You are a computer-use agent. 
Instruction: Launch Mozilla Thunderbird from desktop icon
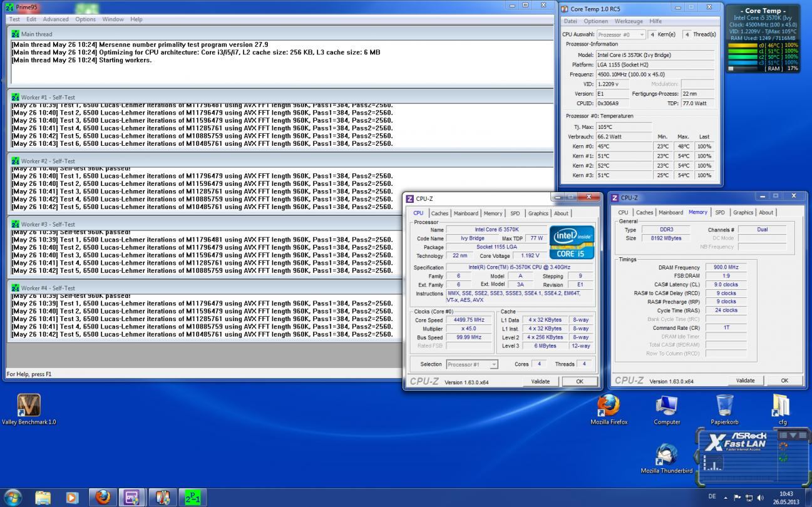pyautogui.click(x=667, y=458)
